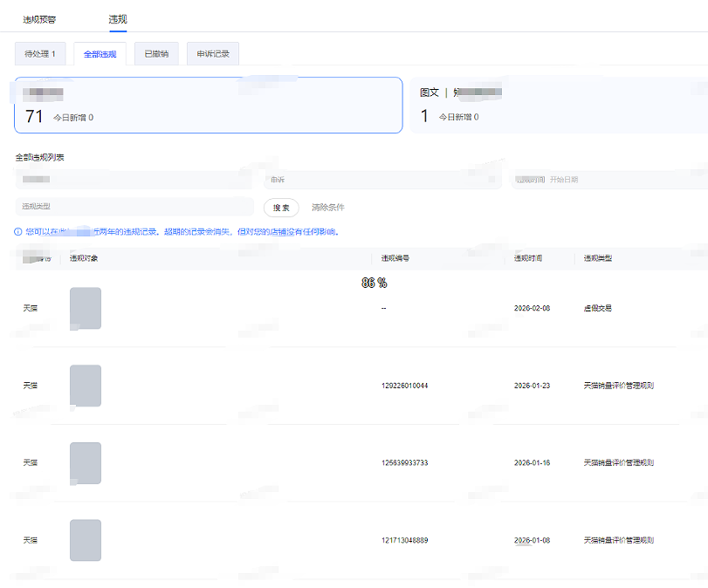Open thumbnail of the 虚假交易 violation row
The image size is (708, 588).
pos(86,308)
